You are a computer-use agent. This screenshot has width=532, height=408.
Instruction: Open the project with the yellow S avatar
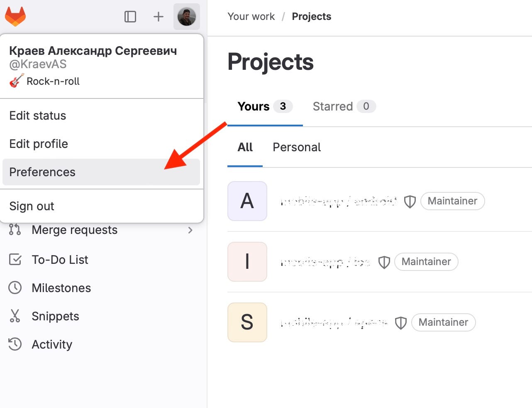247,322
